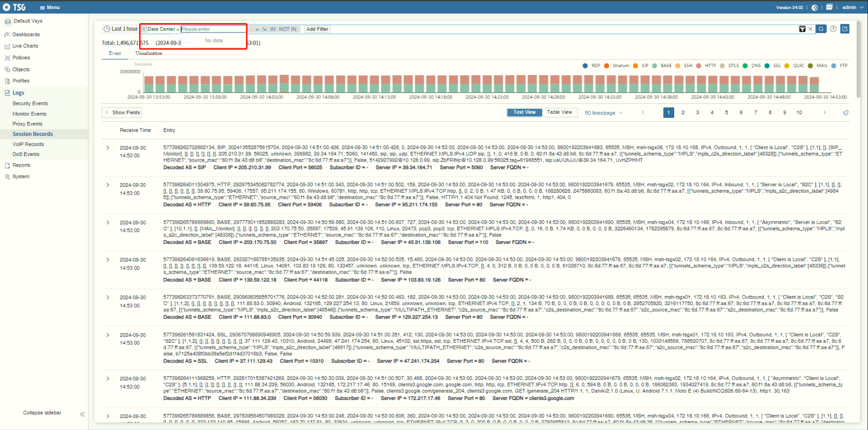Click the Data Center value input field
This screenshot has width=868, height=430.
pos(213,29)
